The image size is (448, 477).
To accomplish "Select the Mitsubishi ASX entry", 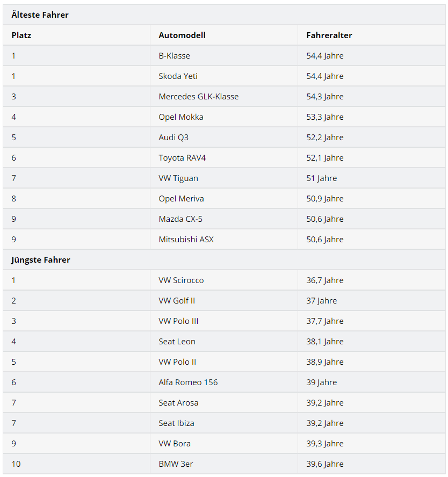I will click(186, 240).
